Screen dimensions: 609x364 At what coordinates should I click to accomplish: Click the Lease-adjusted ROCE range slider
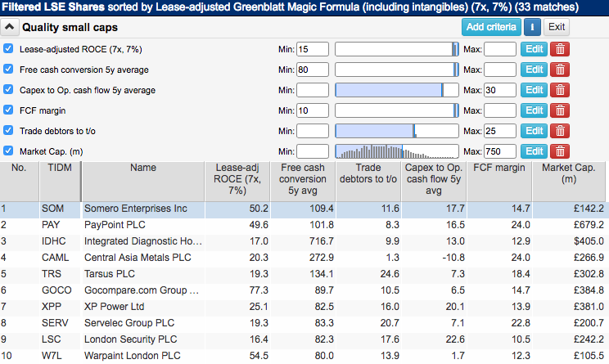(x=396, y=49)
